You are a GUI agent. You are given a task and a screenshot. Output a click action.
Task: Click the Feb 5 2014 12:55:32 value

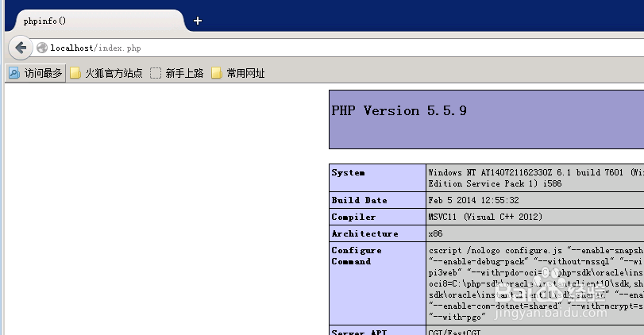[x=473, y=200]
